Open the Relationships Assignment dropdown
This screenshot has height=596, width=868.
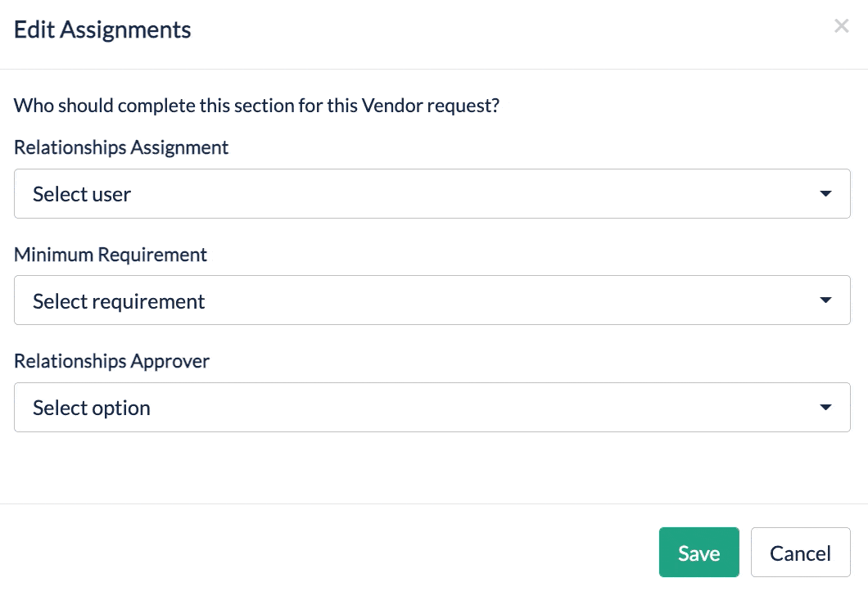[432, 194]
